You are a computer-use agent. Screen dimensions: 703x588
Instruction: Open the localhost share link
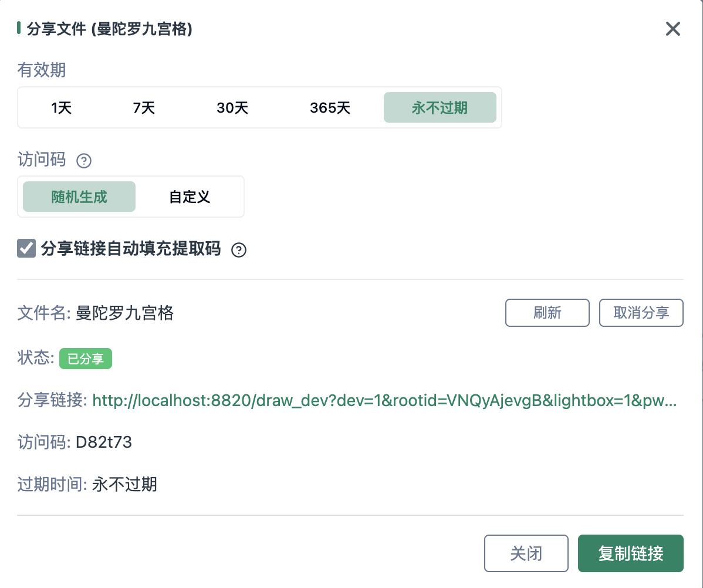pos(384,401)
